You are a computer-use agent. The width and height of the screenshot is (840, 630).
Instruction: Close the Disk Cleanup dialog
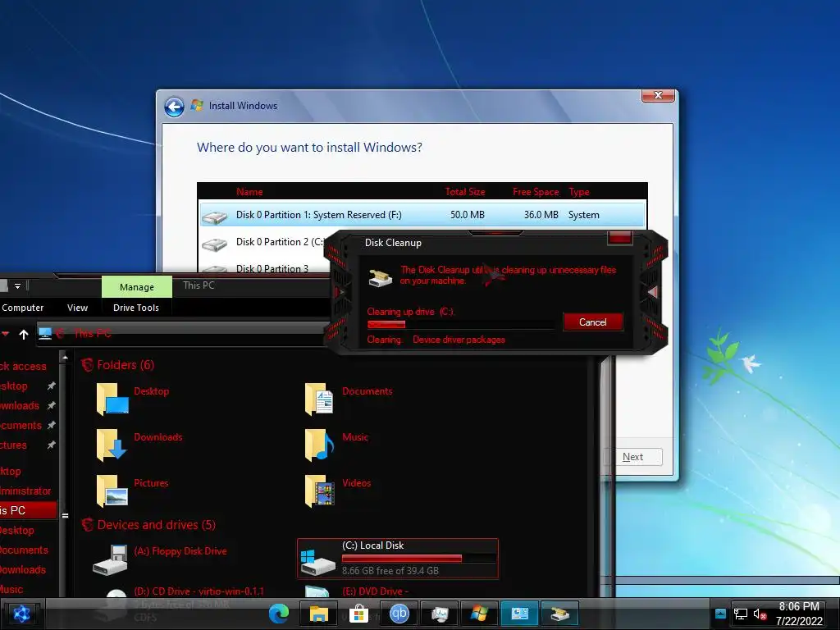[x=620, y=238]
